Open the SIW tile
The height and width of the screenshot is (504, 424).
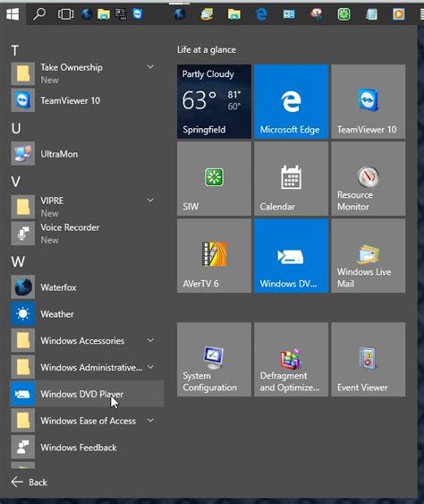coord(214,178)
